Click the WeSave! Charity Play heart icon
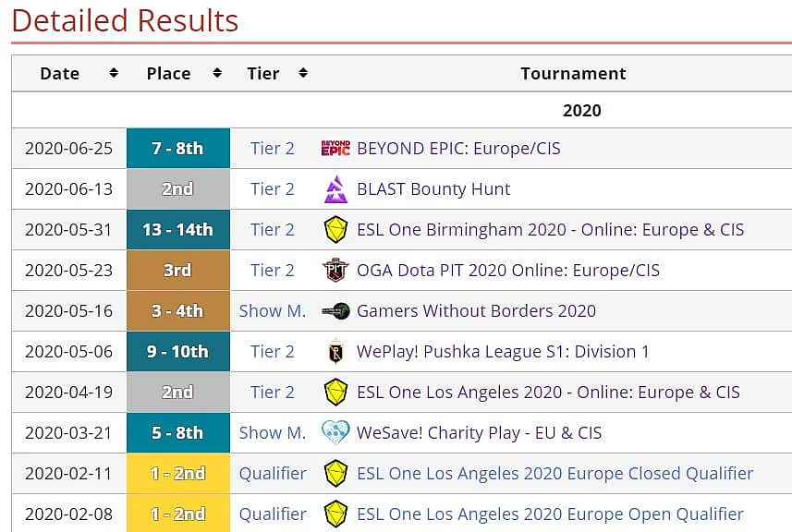The width and height of the screenshot is (792, 532). pyautogui.click(x=335, y=432)
